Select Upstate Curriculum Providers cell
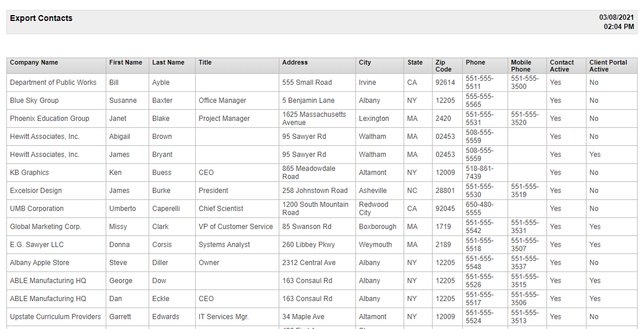644x329 pixels. click(x=55, y=317)
